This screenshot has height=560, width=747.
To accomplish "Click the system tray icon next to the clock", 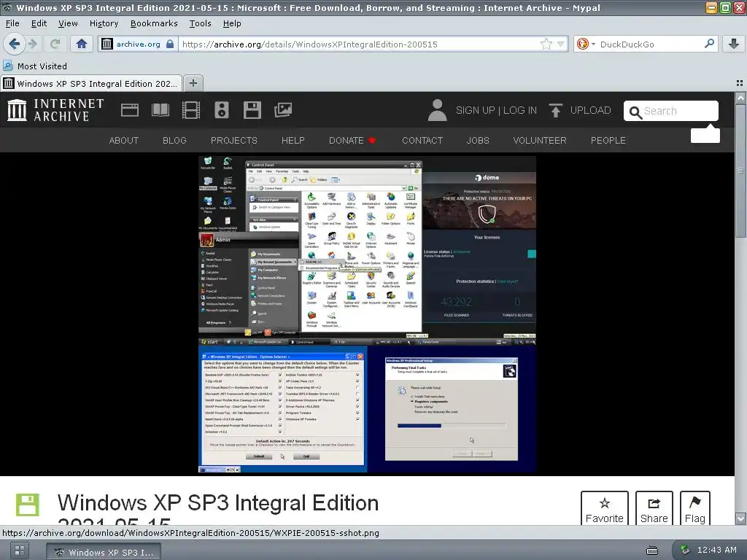I will [x=684, y=550].
